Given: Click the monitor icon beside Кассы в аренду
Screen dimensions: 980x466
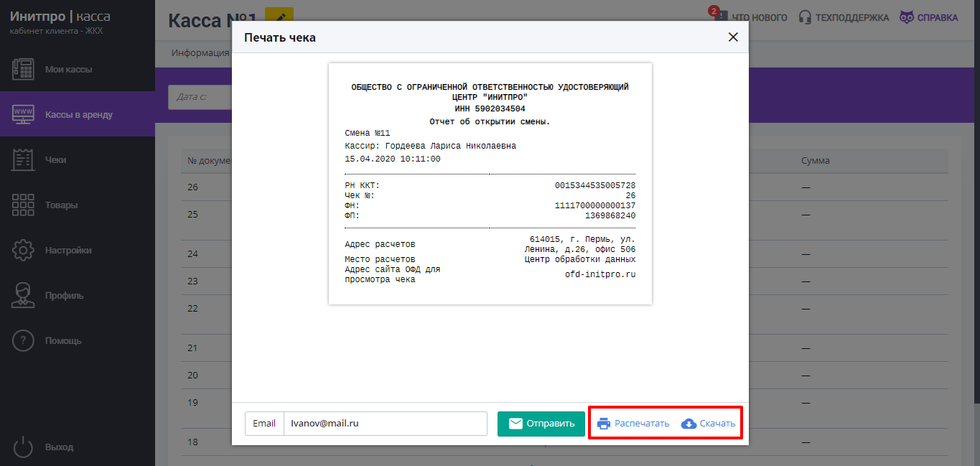Looking at the screenshot, I should (x=24, y=114).
